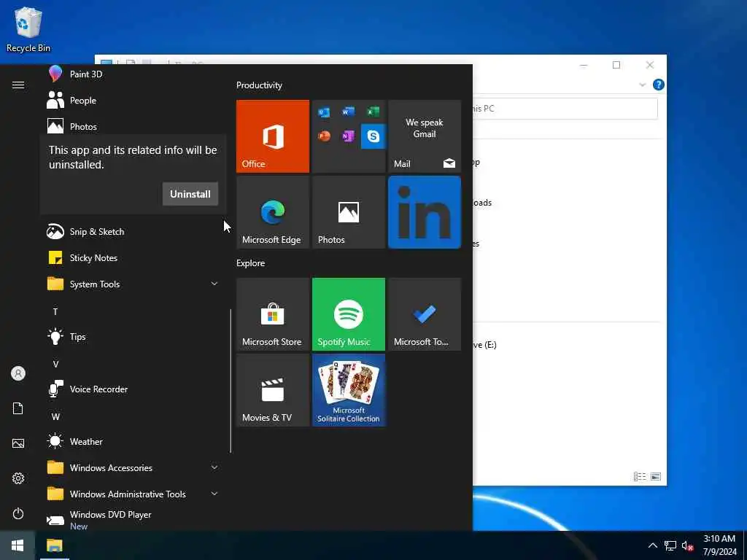This screenshot has height=560, width=747.
Task: Expand the Windows Administrative Tools folder
Action: pos(133,494)
